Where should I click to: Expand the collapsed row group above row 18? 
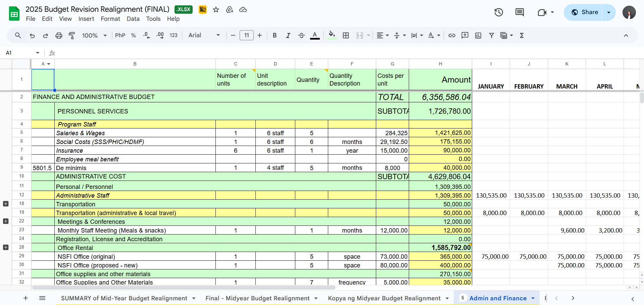pyautogui.click(x=6, y=204)
